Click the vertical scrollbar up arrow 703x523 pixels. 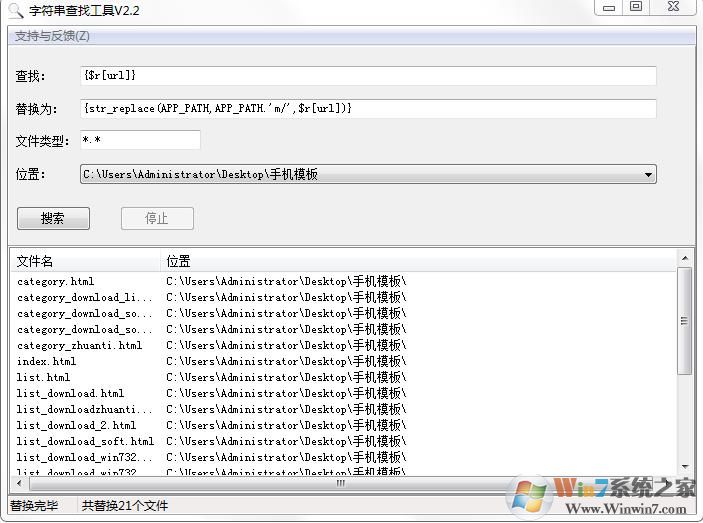pyautogui.click(x=685, y=258)
